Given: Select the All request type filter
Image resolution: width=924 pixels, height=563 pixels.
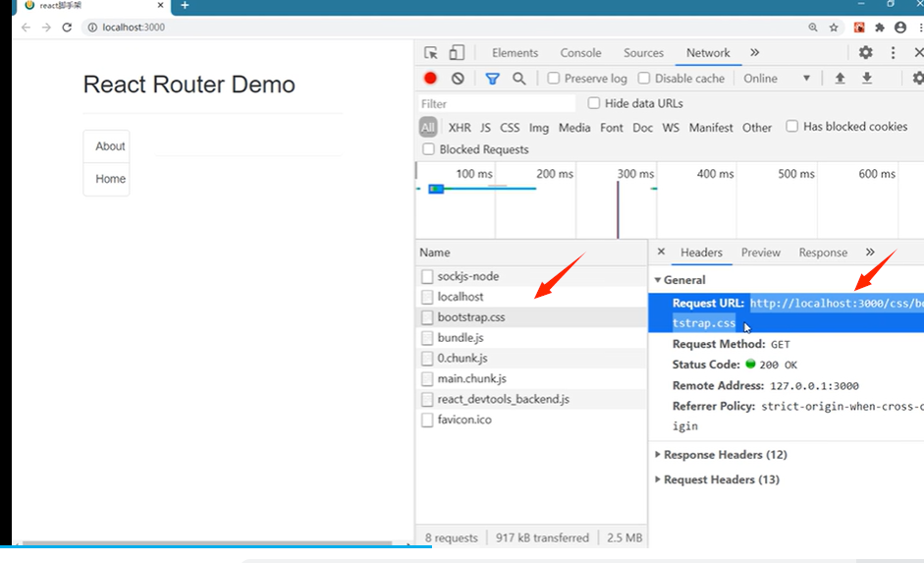Looking at the screenshot, I should coord(428,128).
